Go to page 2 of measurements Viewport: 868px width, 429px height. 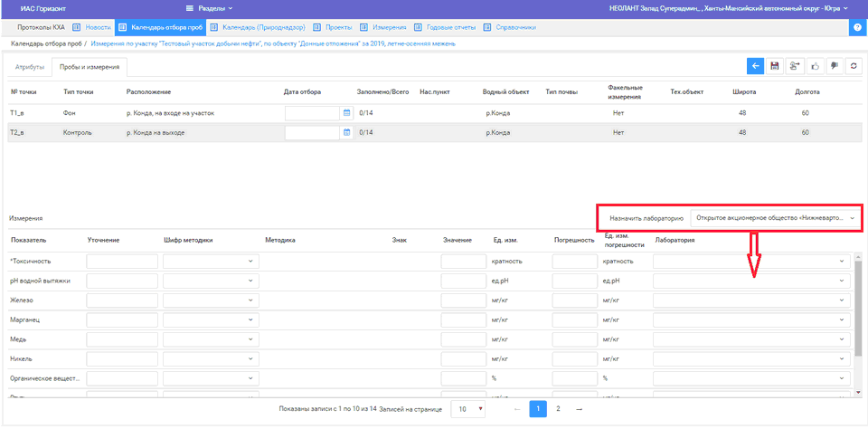point(558,409)
